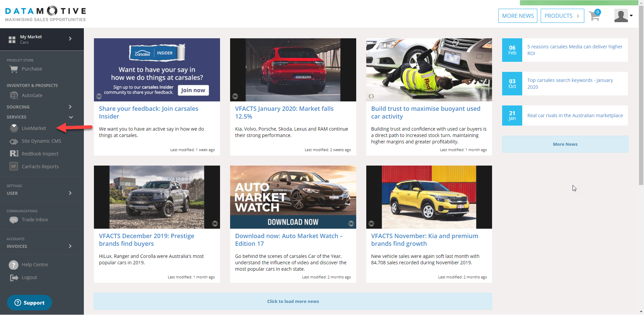The height and width of the screenshot is (315, 644).
Task: Click the Purchase cart icon
Action: (14, 69)
